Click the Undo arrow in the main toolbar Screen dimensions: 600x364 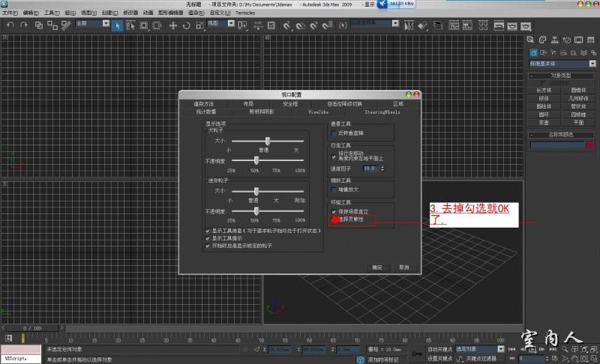coord(10,25)
